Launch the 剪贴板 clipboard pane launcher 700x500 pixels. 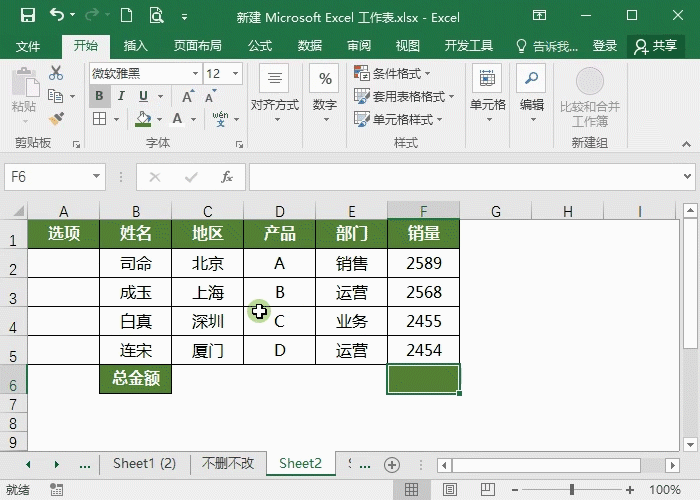[76, 144]
